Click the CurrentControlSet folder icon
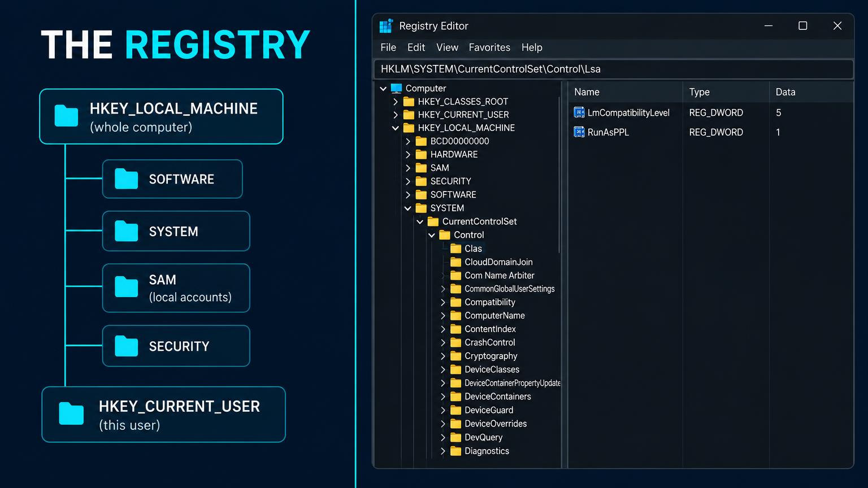The image size is (868, 488). (433, 222)
